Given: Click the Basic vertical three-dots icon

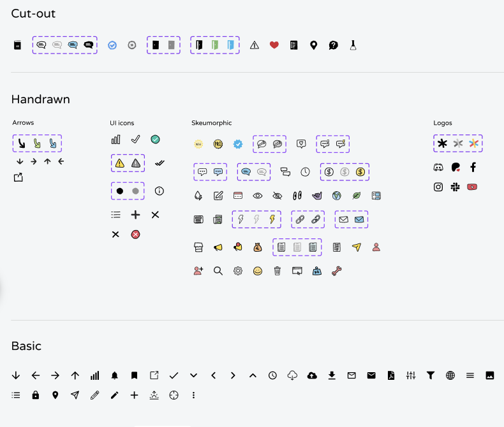Looking at the screenshot, I should tap(193, 395).
